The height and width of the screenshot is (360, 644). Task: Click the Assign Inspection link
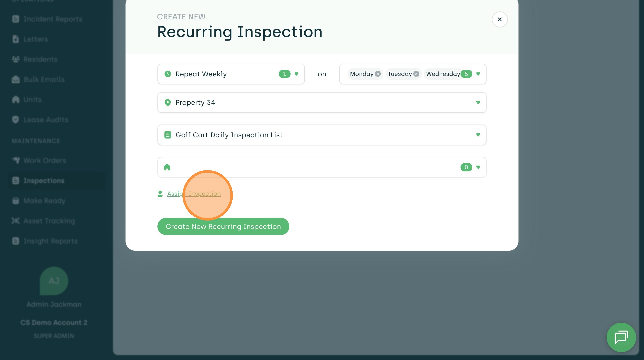click(x=194, y=194)
